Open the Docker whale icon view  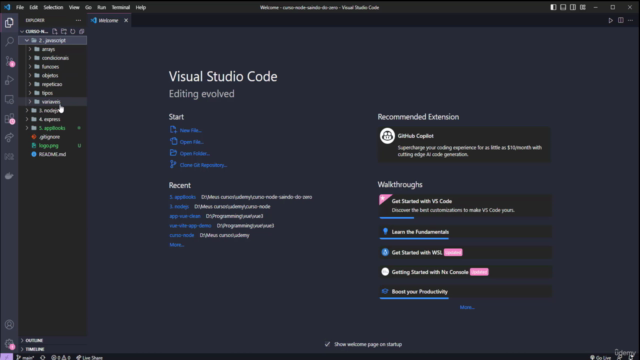9,176
